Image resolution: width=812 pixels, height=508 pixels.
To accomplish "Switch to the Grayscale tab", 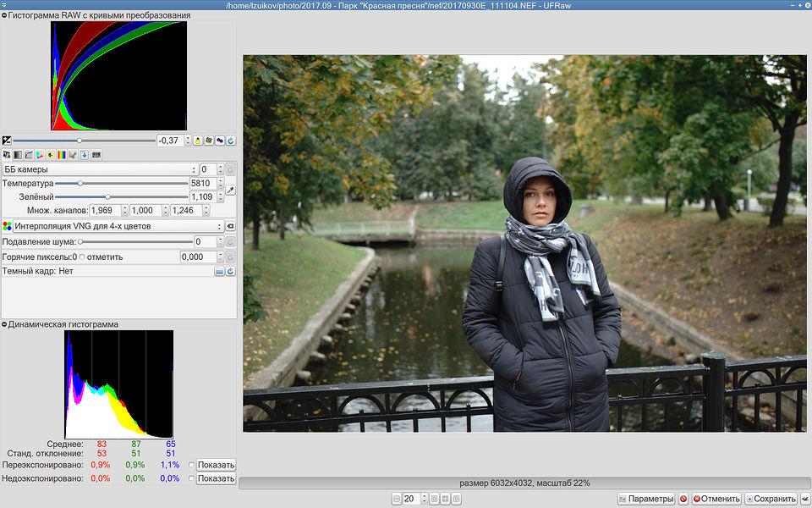I will click(18, 154).
